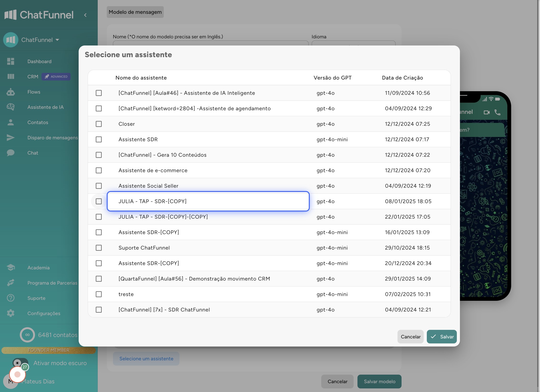Image resolution: width=540 pixels, height=392 pixels.
Task: Check the JULIA - TAP - SDR-[COPY] checkbox
Action: click(99, 201)
